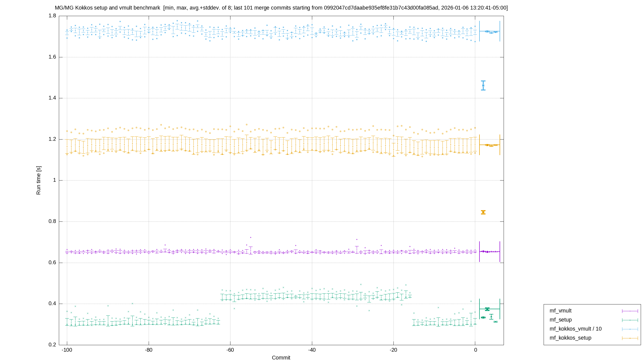The image size is (644, 362).
Task: Click the purple mf_vmult legend line sample
Action: pyautogui.click(x=630, y=311)
